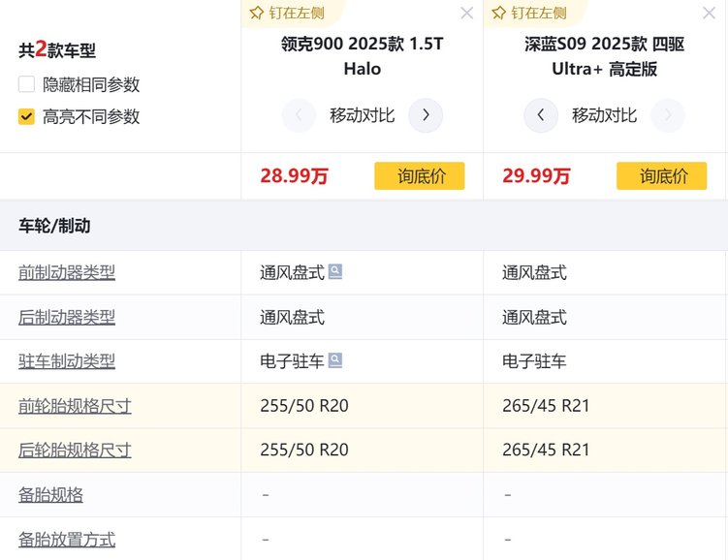Open 备胎放置方式 parameter link

[67, 540]
